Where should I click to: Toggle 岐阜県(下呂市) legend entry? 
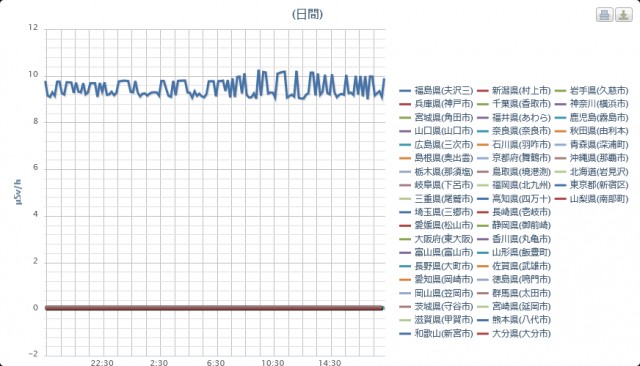436,185
